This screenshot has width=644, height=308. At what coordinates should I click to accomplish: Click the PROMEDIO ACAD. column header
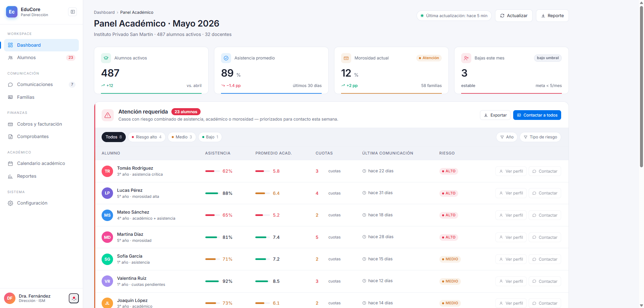point(274,153)
